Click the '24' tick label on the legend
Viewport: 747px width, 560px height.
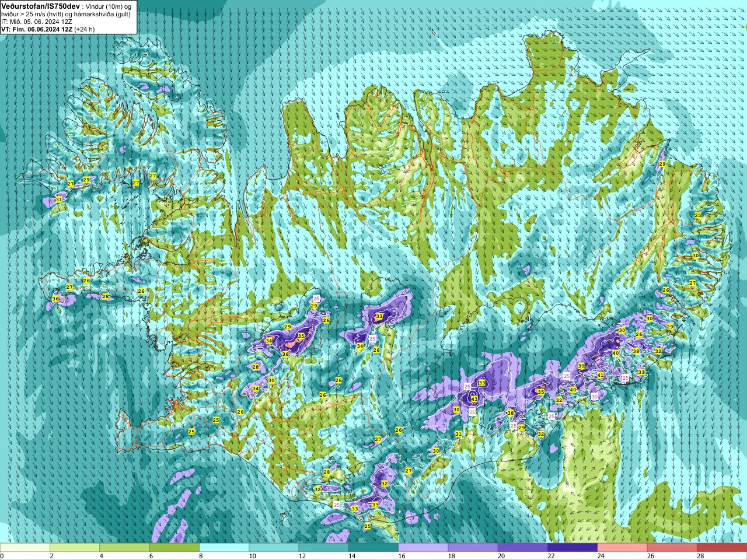pyautogui.click(x=601, y=556)
